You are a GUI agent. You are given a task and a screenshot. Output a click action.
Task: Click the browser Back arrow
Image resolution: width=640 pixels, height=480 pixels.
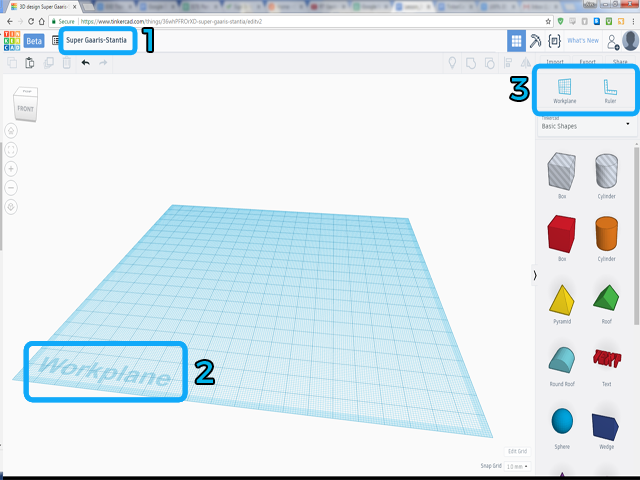pos(9,21)
